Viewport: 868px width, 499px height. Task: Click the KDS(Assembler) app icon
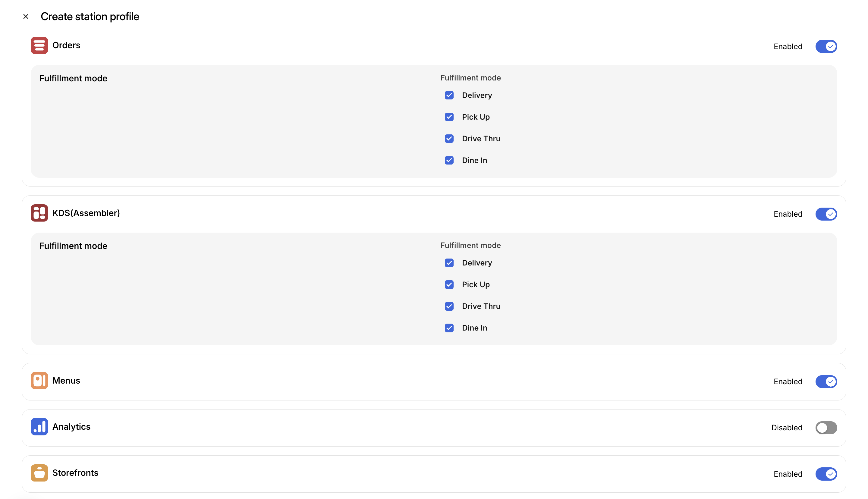pos(39,213)
